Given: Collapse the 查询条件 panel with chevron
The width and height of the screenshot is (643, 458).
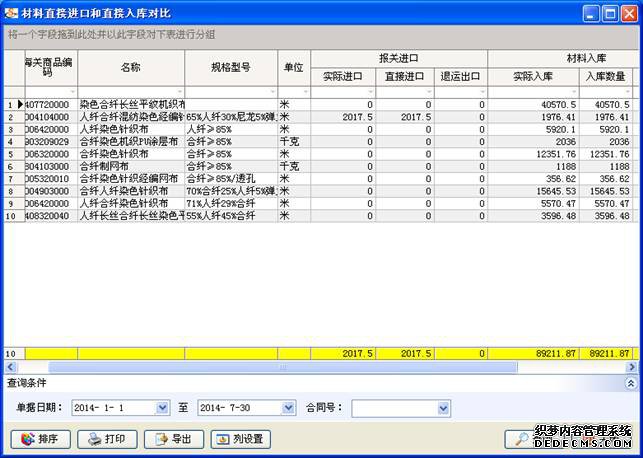Looking at the screenshot, I should (x=630, y=383).
